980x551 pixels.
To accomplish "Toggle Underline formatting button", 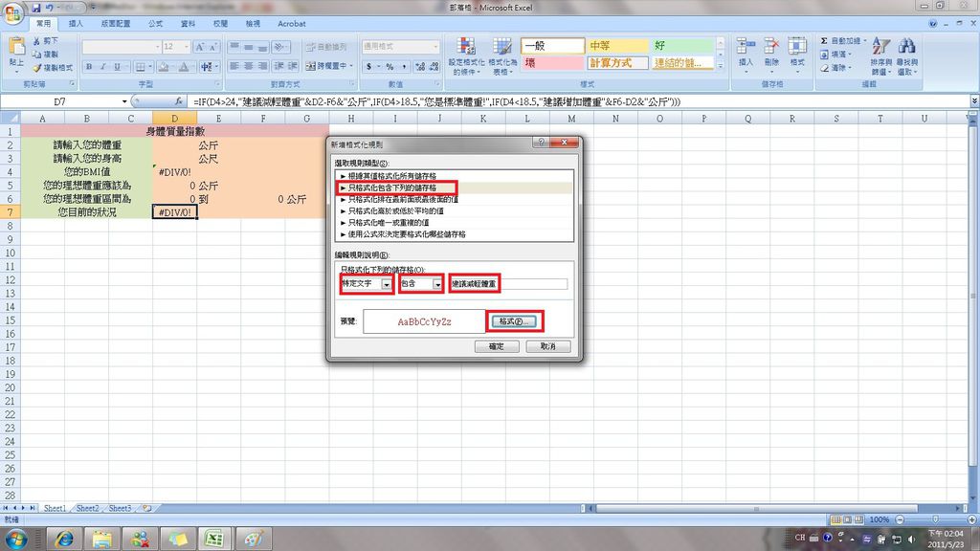I will tap(117, 67).
